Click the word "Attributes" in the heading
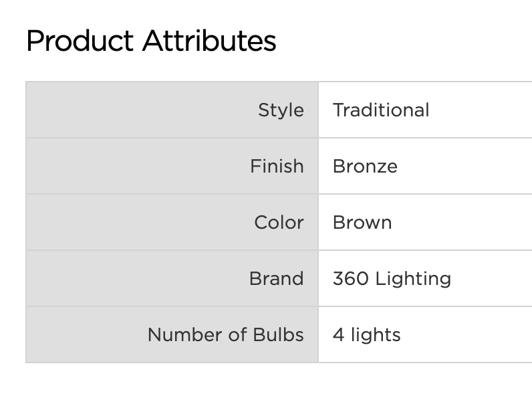Screen dimensions: 532x400 209,41
